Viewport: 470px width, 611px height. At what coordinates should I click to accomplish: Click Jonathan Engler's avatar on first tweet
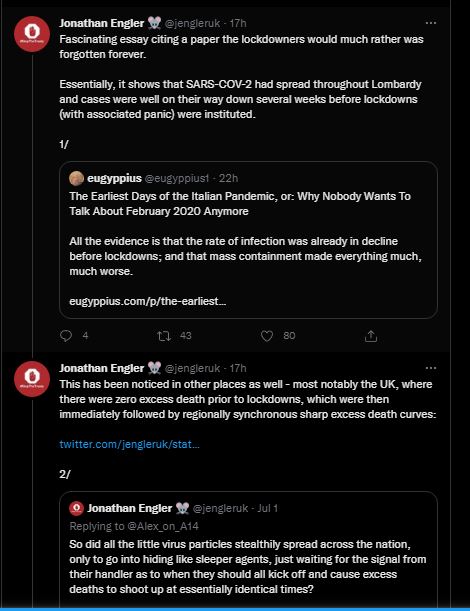click(32, 34)
